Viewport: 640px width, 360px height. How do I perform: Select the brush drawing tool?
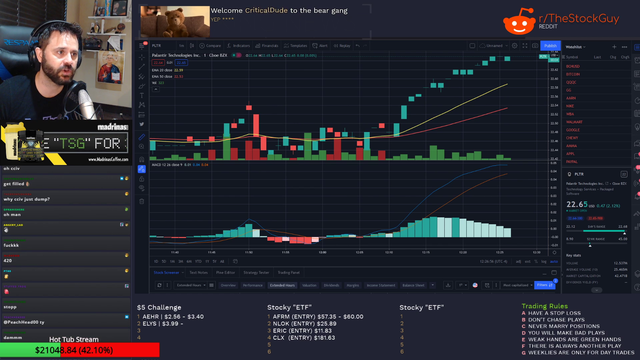pyautogui.click(x=142, y=86)
